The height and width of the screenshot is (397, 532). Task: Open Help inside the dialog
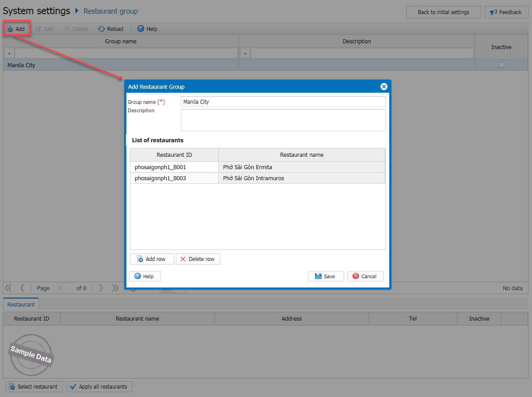pos(144,276)
